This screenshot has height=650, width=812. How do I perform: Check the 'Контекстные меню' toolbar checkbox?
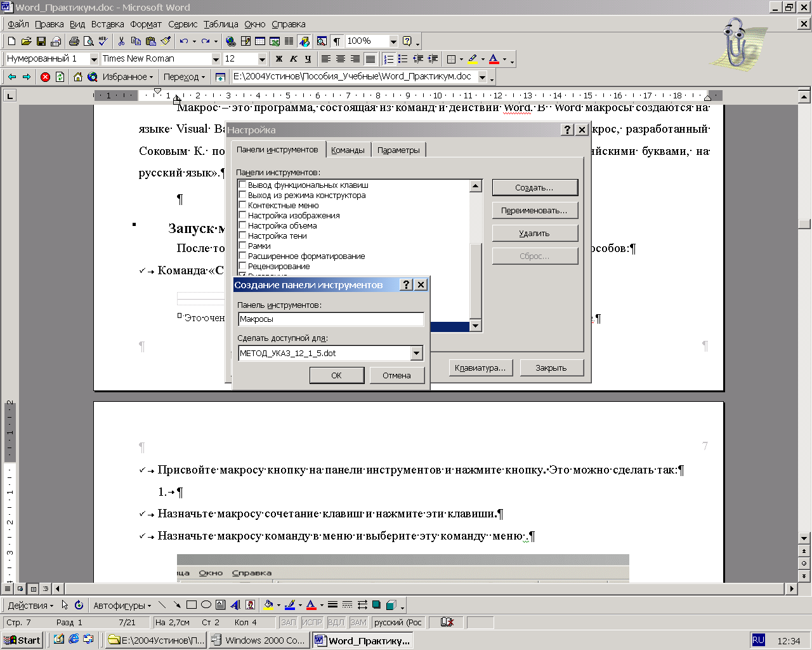(x=242, y=205)
